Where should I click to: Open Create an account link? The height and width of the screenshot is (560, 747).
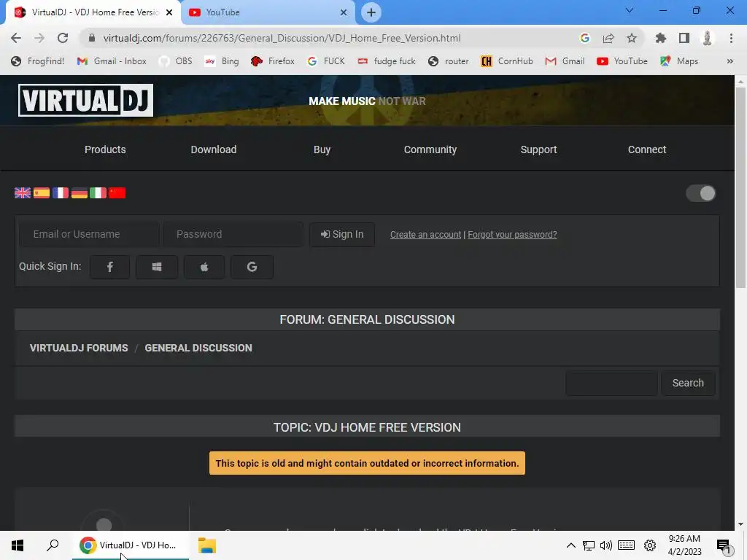[425, 235]
